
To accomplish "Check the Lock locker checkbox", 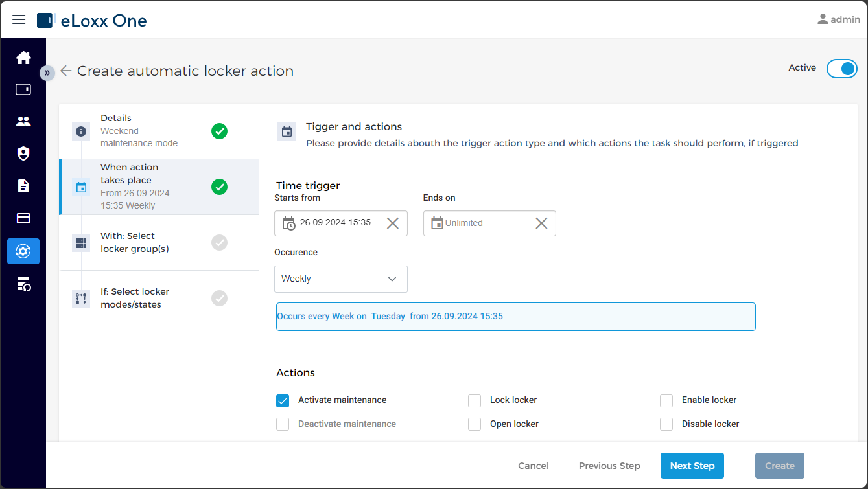I will pyautogui.click(x=475, y=400).
